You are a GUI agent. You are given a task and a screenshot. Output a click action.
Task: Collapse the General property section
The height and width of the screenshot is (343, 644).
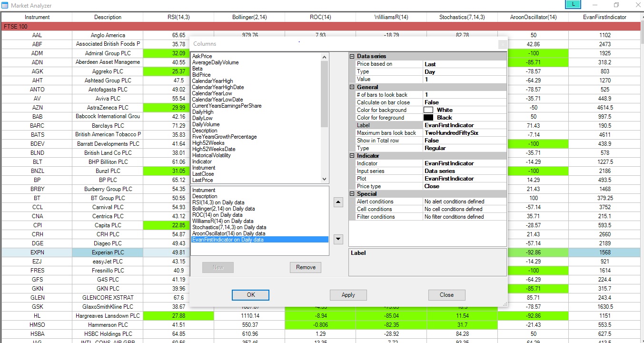(352, 87)
